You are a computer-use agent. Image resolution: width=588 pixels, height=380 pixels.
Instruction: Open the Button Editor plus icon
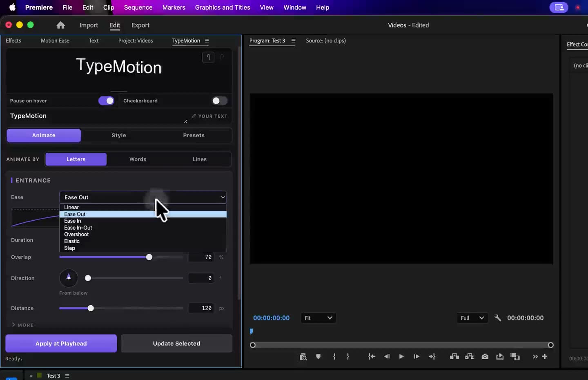click(x=545, y=357)
